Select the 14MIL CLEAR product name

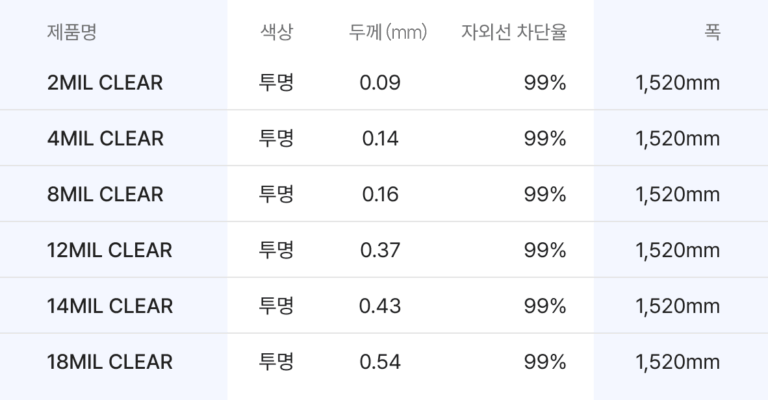110,305
